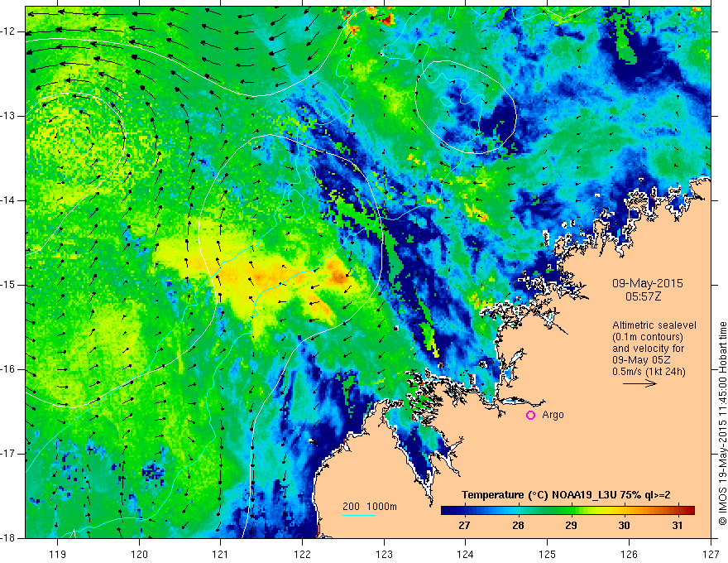The width and height of the screenshot is (728, 563).
Task: Click the '29' temperature colorbar label
Action: 571,526
